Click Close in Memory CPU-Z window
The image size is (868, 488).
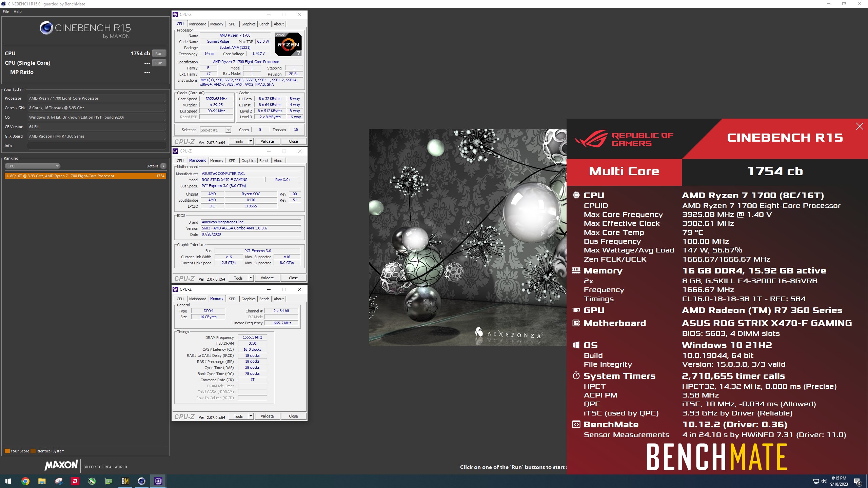[293, 416]
